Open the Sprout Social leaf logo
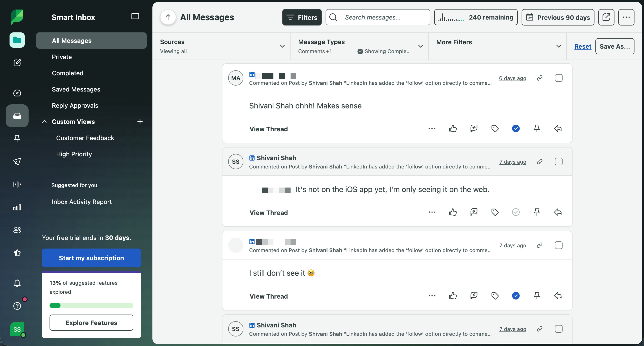The width and height of the screenshot is (644, 346). click(x=17, y=17)
